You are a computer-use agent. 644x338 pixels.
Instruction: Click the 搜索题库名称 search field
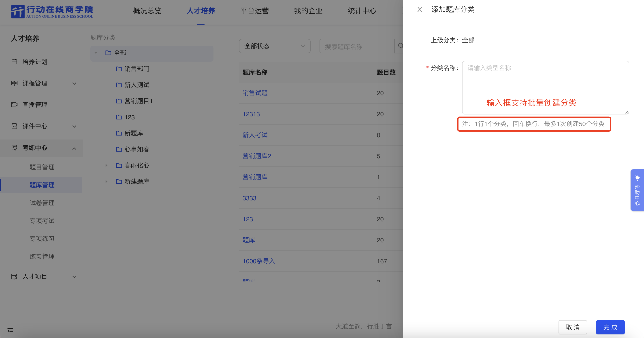click(357, 46)
